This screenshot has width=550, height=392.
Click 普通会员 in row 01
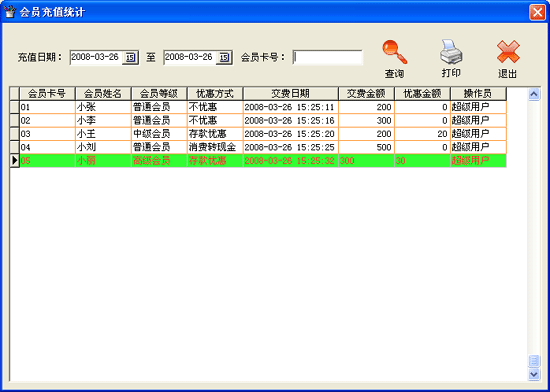tap(159, 107)
